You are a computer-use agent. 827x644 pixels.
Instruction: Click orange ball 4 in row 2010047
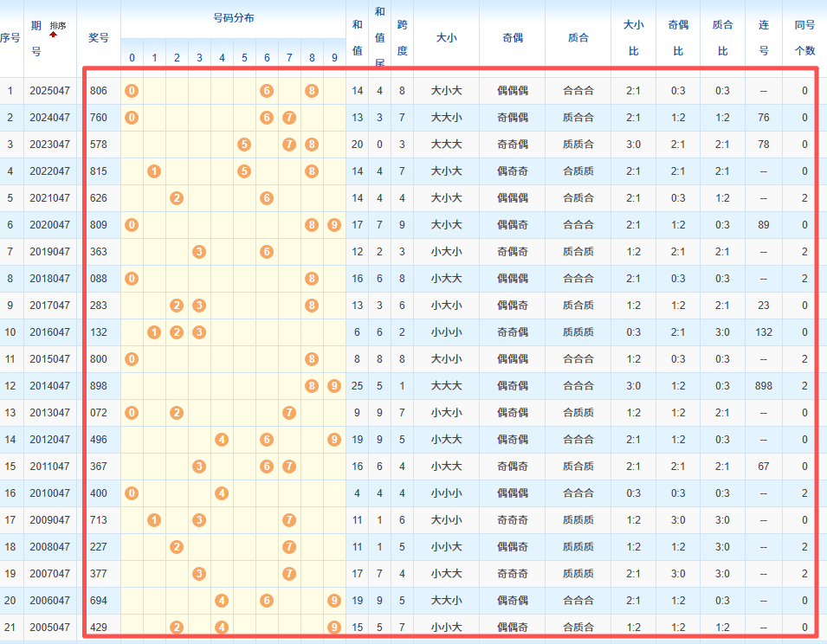coord(222,493)
